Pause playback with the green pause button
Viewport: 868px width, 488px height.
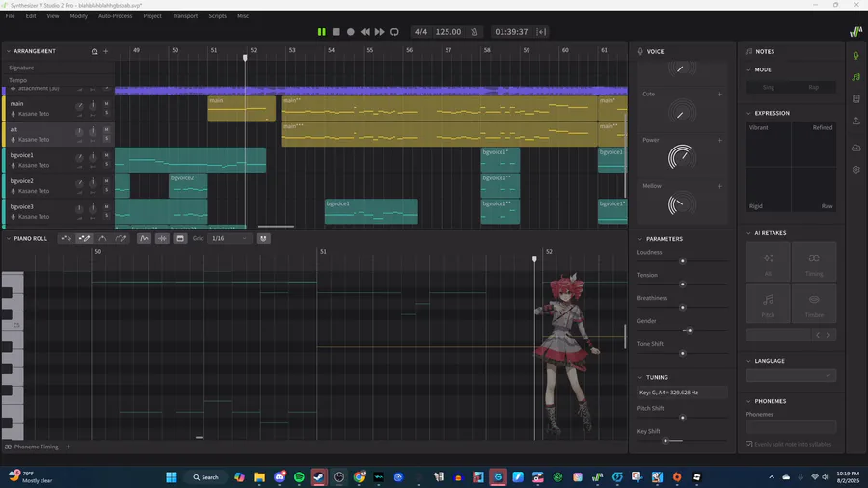click(321, 32)
